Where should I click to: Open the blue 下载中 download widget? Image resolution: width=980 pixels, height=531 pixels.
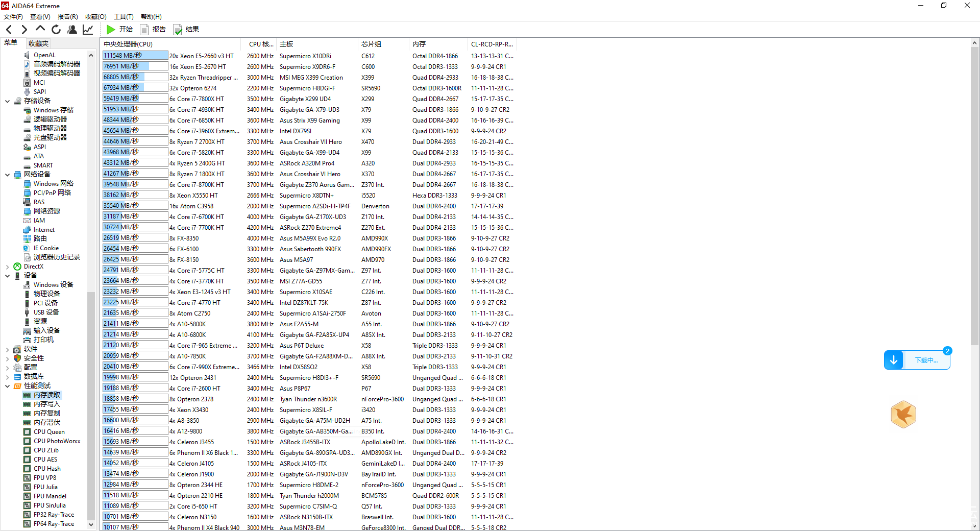[x=917, y=360]
